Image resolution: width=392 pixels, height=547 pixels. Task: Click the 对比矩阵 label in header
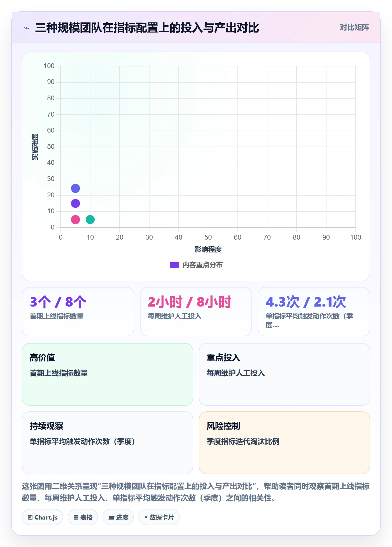tap(354, 27)
